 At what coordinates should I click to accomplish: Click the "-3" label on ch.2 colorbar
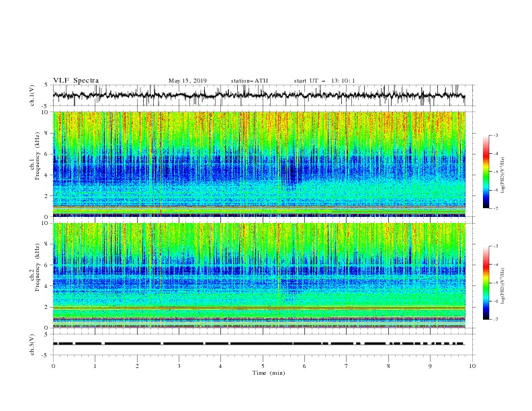tap(495, 246)
